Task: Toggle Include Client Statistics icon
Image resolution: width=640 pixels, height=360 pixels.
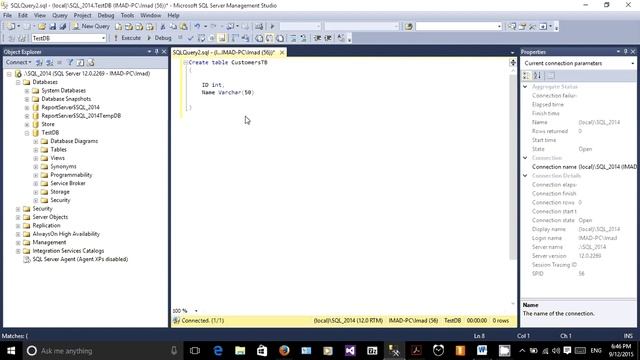Action: pyautogui.click(x=245, y=38)
